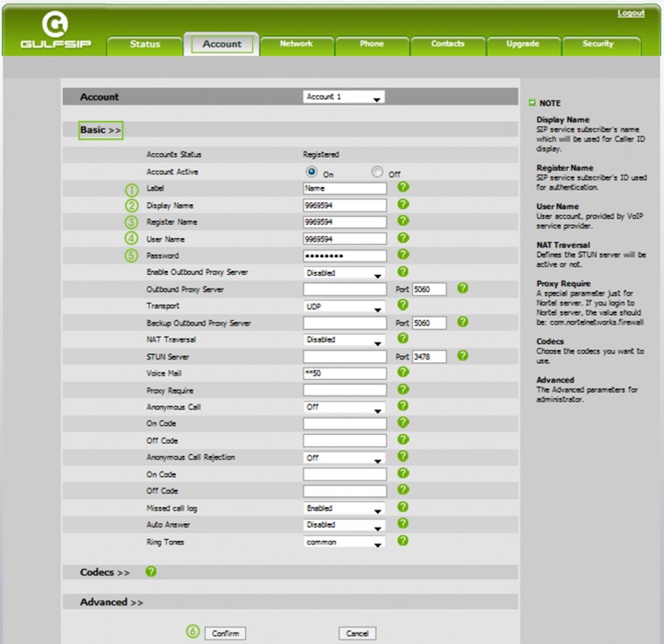Open the NAT Traversal dropdown
This screenshot has width=664, height=644.
coord(344,340)
